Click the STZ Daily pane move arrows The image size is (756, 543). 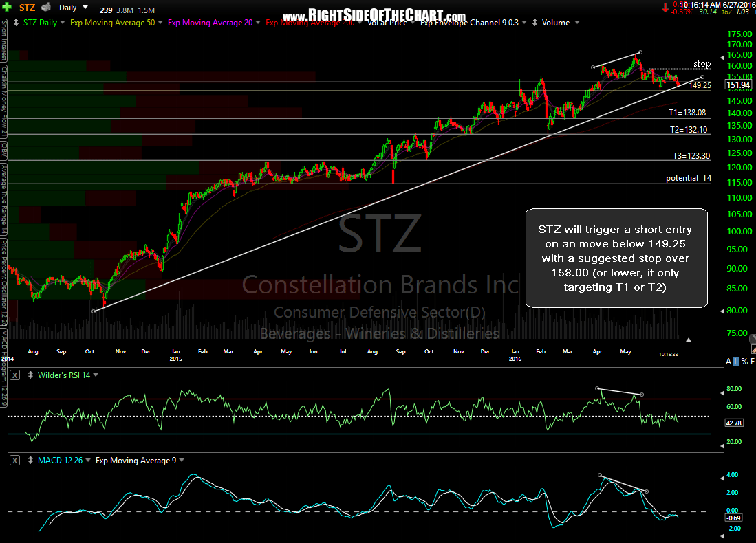coord(16,23)
